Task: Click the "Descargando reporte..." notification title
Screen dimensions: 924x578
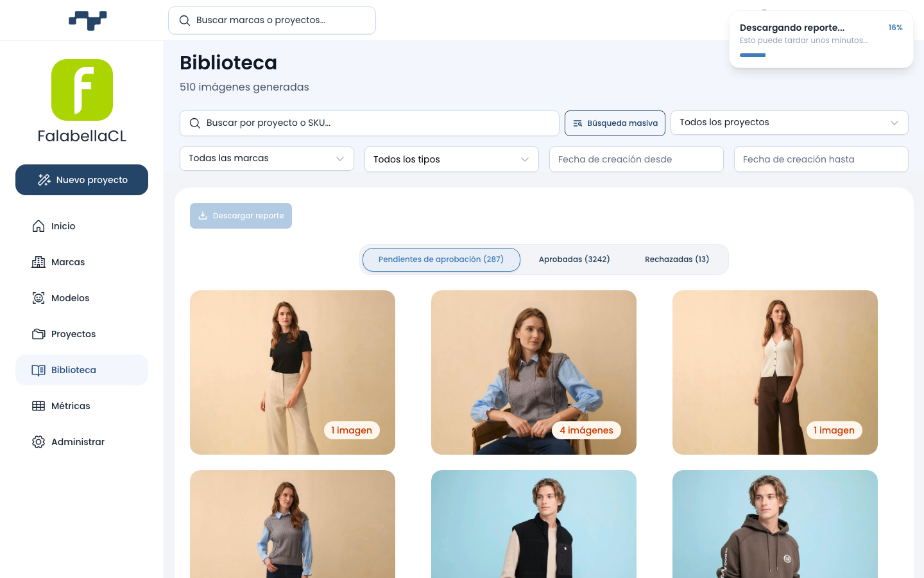Action: pos(792,28)
